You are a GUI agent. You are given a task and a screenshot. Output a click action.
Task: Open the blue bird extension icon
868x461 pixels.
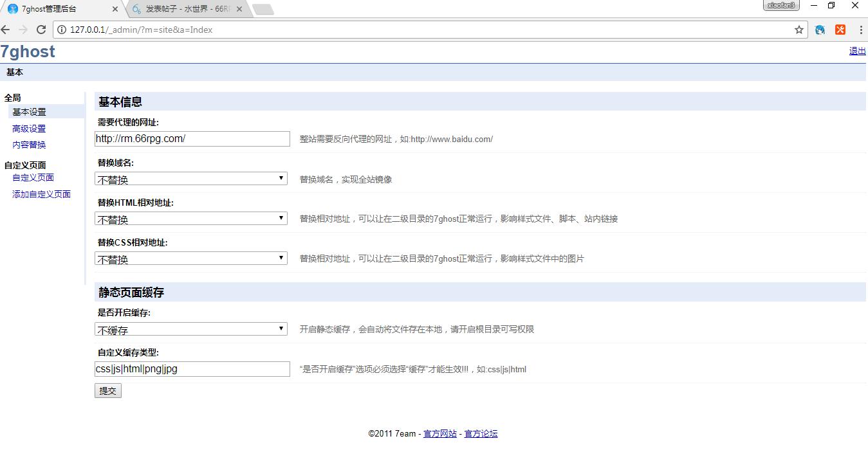point(820,30)
